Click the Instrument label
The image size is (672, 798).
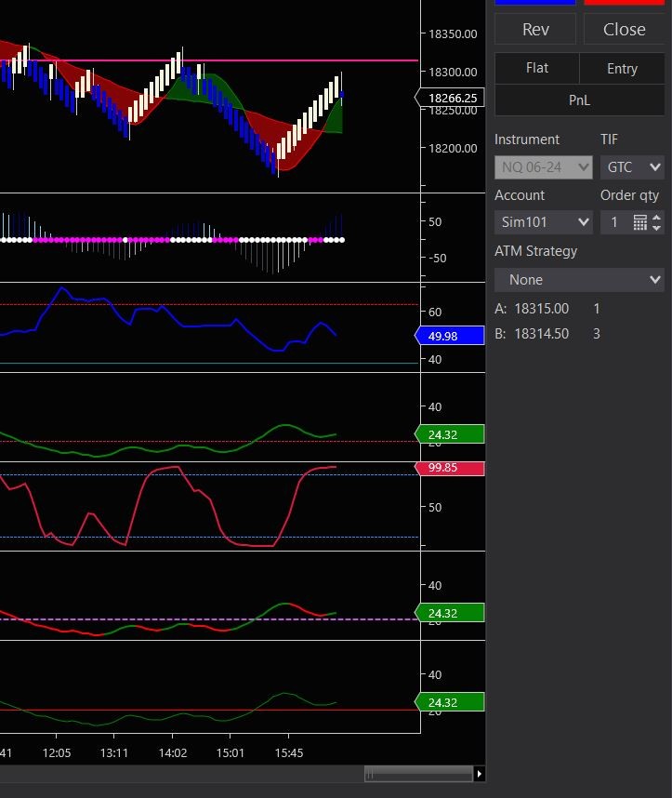click(x=526, y=140)
